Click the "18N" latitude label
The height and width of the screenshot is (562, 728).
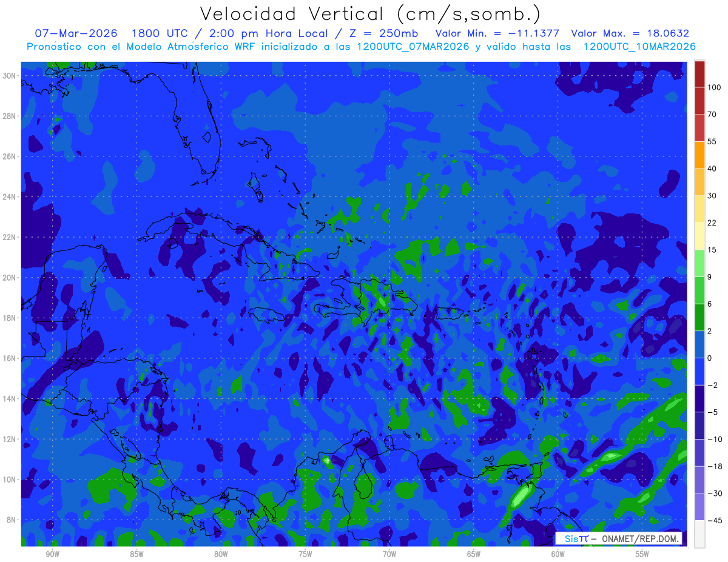[x=10, y=318]
